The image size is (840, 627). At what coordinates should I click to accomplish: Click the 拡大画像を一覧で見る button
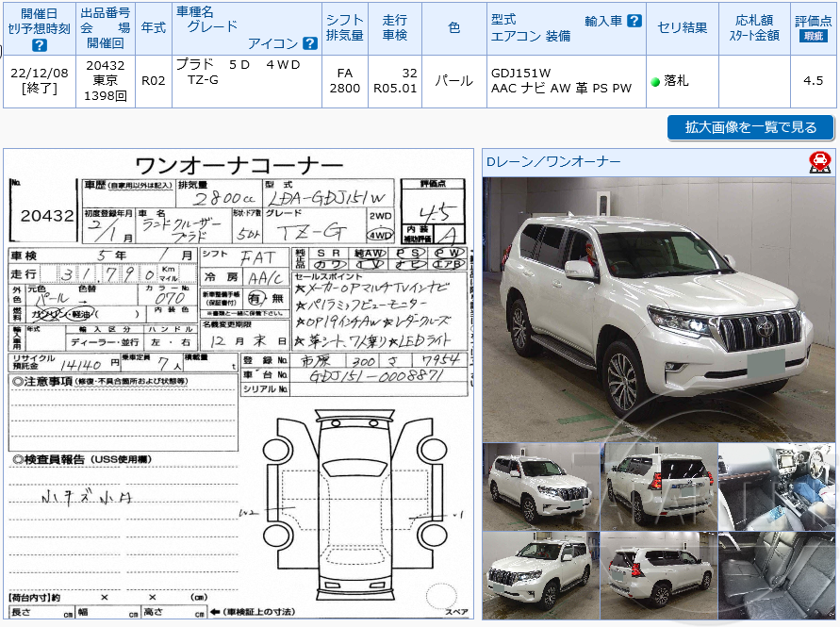[749, 127]
